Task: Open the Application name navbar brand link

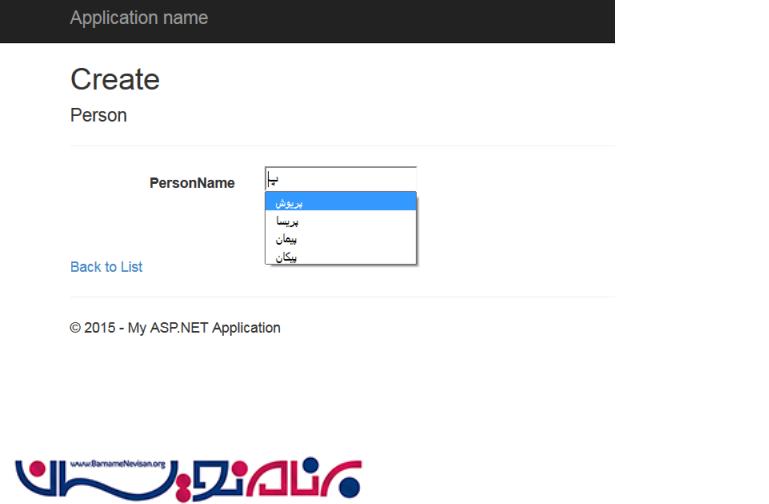Action: pyautogui.click(x=139, y=18)
